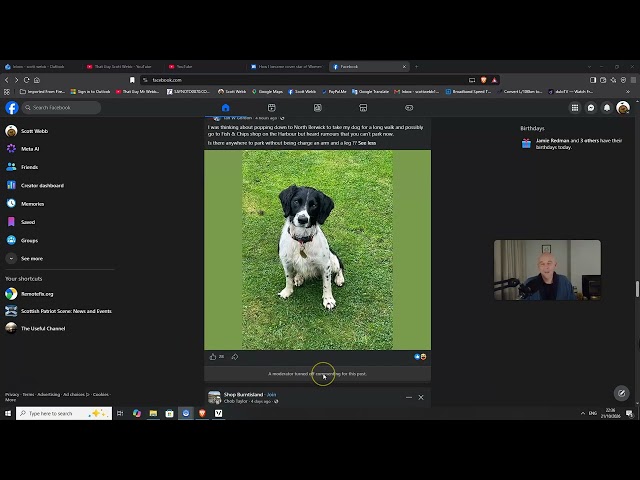Screen dimensions: 640x480
Task: Click the Facebook logo
Action: click(x=12, y=108)
